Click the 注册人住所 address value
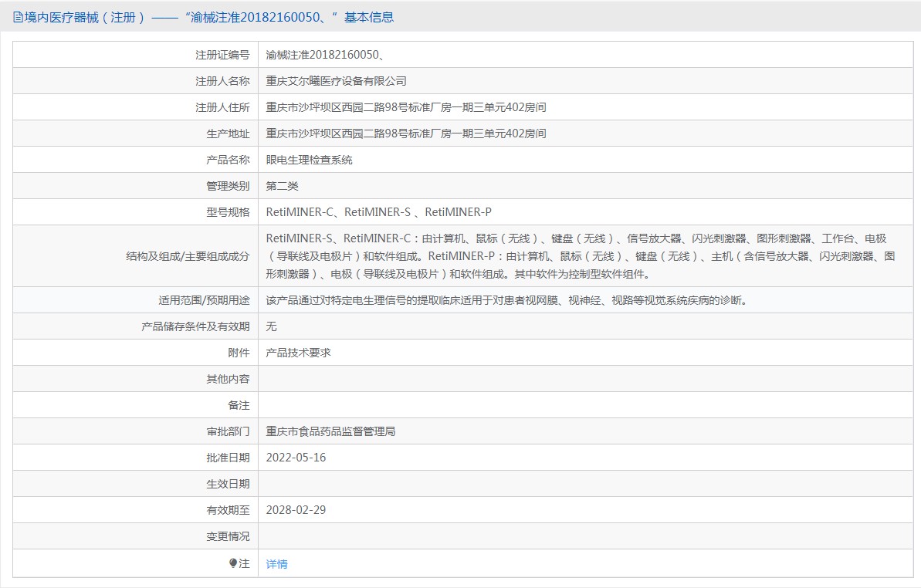The width and height of the screenshot is (921, 588). pos(406,107)
